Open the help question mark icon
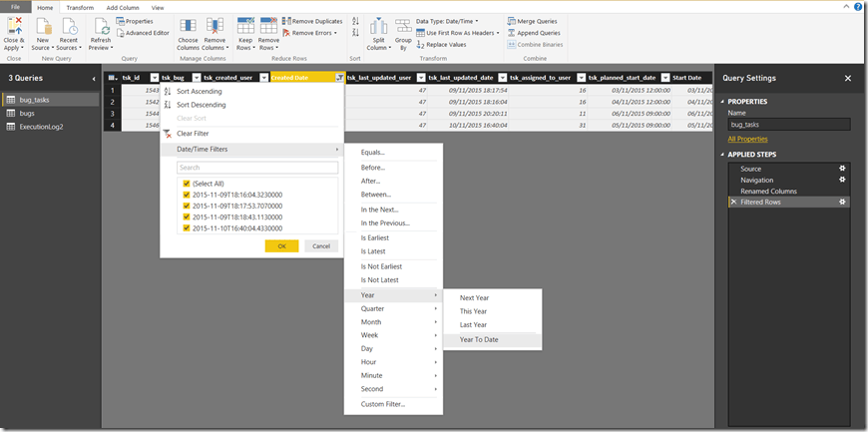The image size is (868, 432). click(859, 7)
